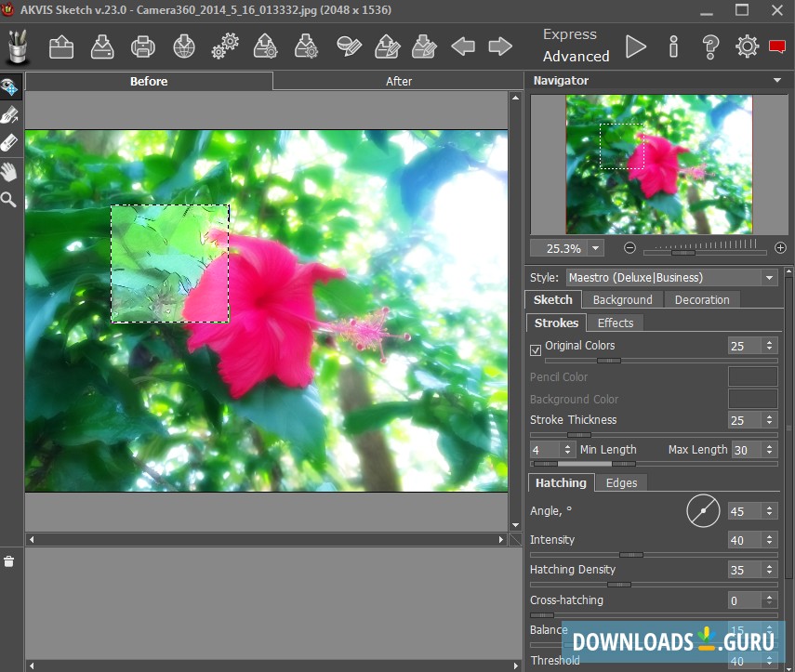Click the Pencil Color swatch
The width and height of the screenshot is (795, 672).
[x=752, y=376]
